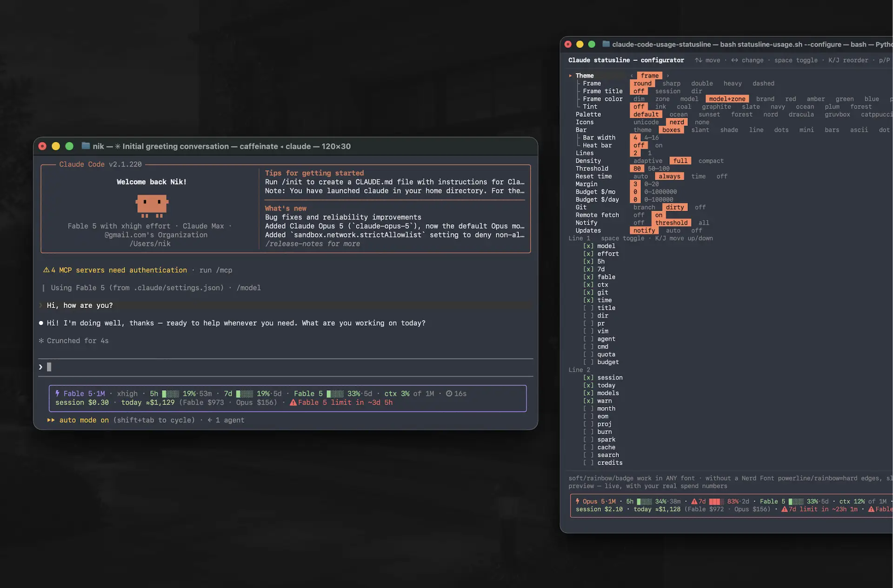Enable the burn segment checkbox

pyautogui.click(x=588, y=432)
